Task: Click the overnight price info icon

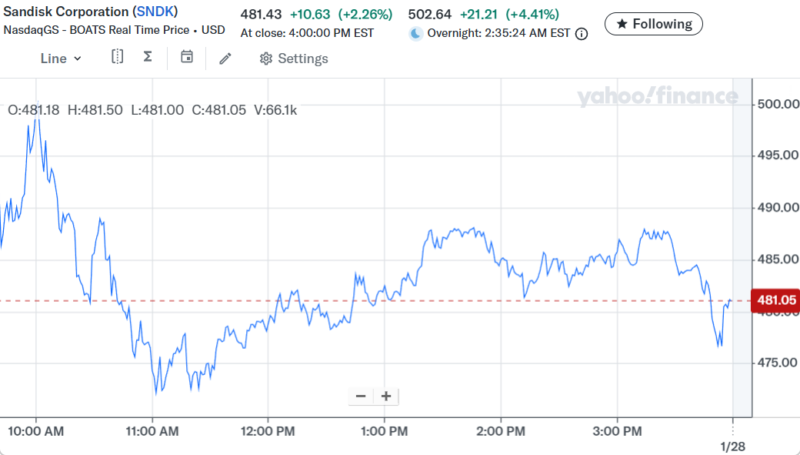Action: point(582,33)
